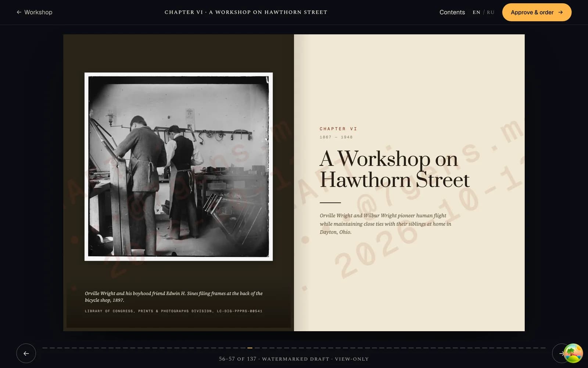588x368 pixels.
Task: Switch language to RU
Action: coord(491,12)
